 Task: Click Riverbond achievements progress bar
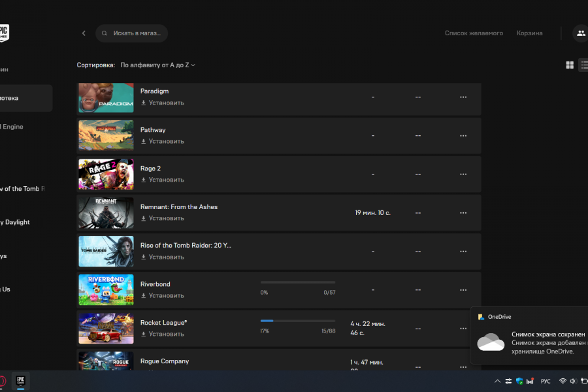tap(298, 282)
